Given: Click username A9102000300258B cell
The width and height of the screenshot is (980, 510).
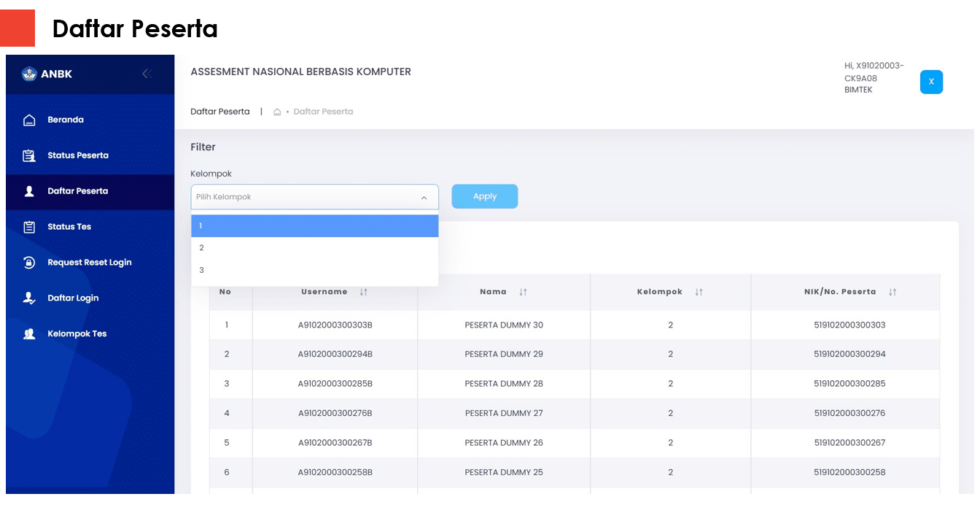Looking at the screenshot, I should pyautogui.click(x=335, y=472).
